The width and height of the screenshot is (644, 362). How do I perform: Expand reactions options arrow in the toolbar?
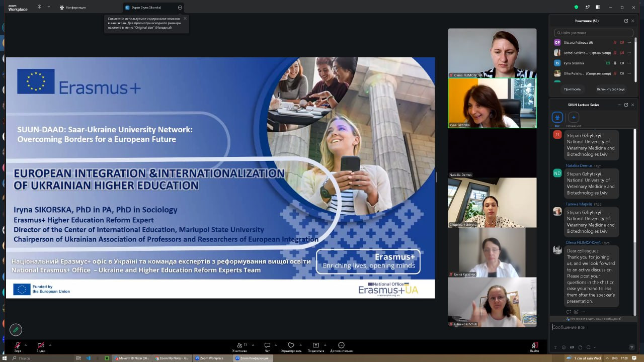tap(301, 345)
